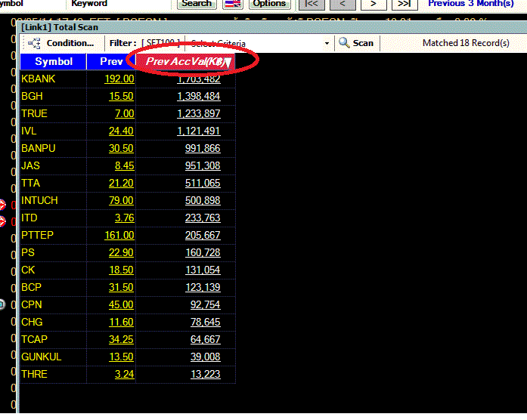Click CPN previous price 45.00
The width and height of the screenshot is (527, 420).
coord(121,305)
